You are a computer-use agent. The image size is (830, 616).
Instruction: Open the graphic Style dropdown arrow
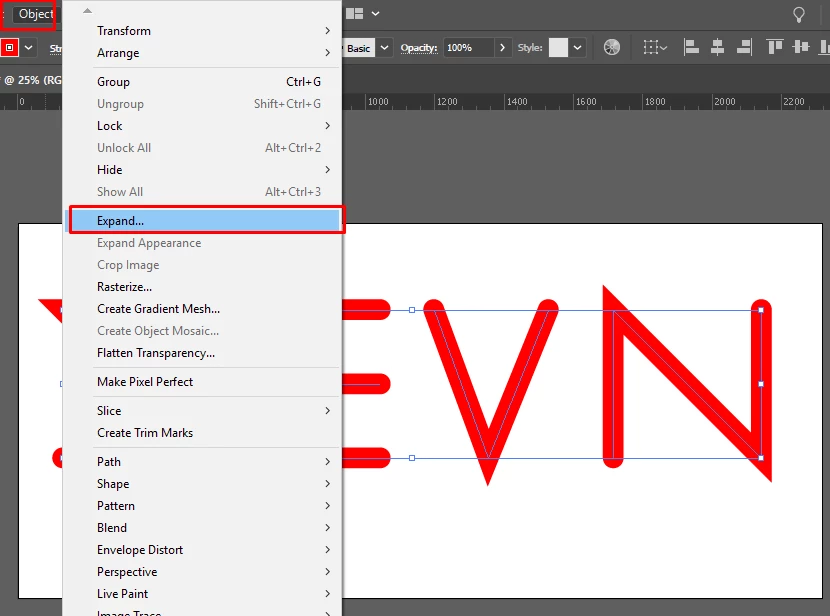coord(578,48)
